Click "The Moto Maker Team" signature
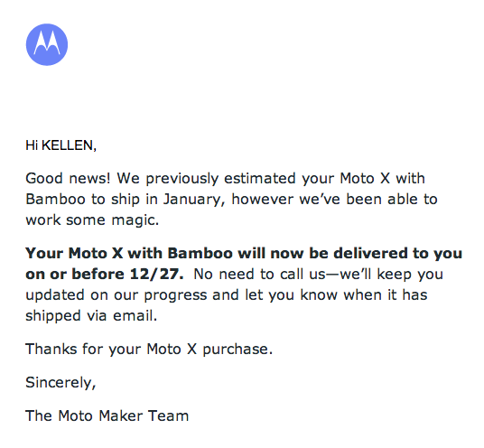The width and height of the screenshot is (484, 448). [x=107, y=415]
